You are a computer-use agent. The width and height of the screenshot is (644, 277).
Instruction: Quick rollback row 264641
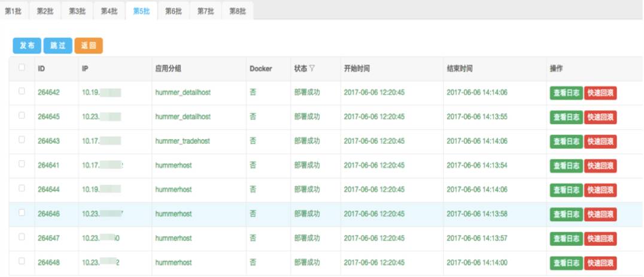600,166
